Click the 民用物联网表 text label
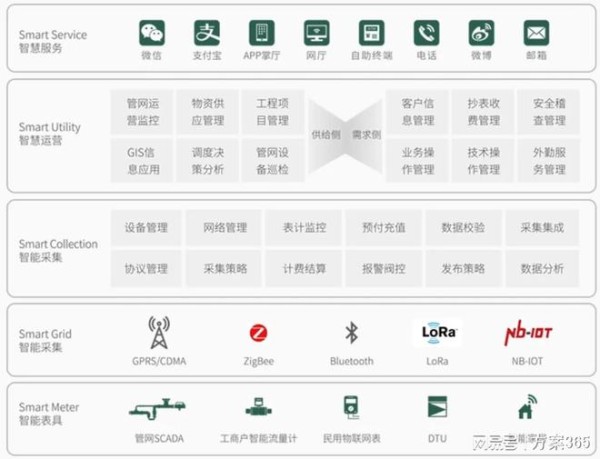 tap(352, 438)
